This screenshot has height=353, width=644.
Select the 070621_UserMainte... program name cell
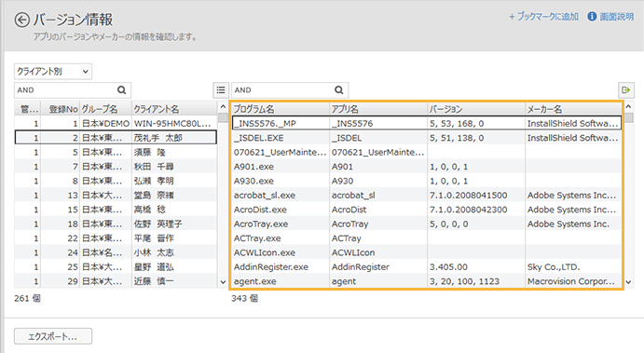point(281,152)
